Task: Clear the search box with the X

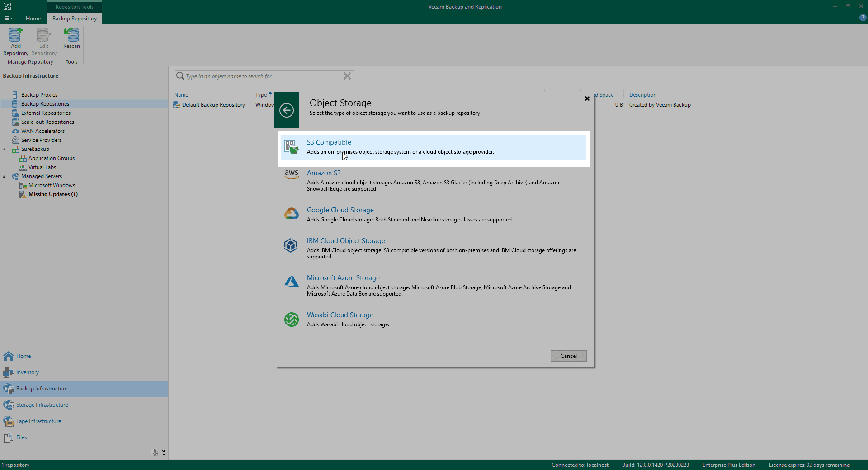Action: click(347, 76)
